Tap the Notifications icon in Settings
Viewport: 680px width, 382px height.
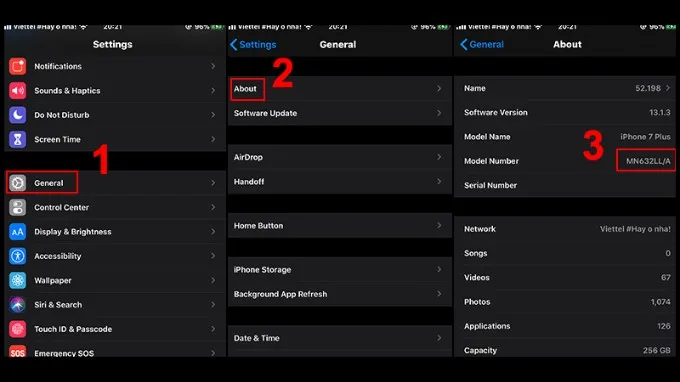point(17,66)
